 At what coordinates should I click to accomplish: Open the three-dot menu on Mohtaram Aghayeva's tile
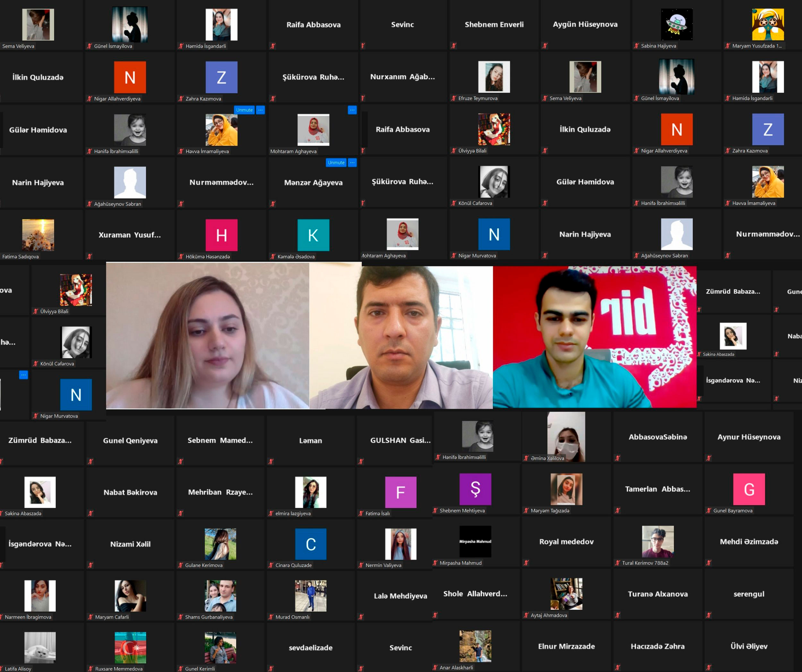352,110
